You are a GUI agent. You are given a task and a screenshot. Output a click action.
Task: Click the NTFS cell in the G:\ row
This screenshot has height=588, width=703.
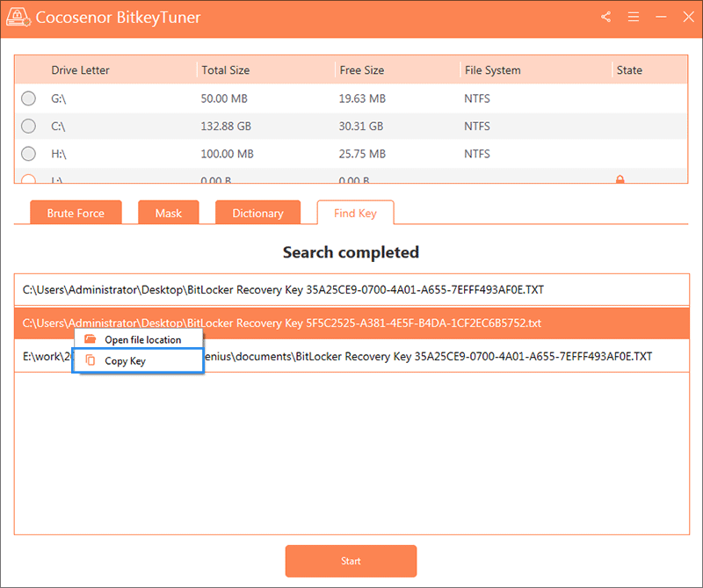pyautogui.click(x=477, y=98)
